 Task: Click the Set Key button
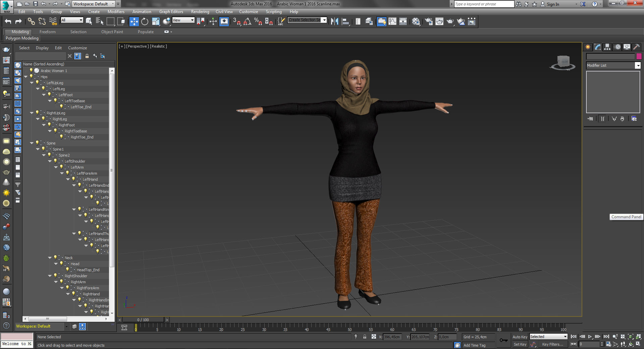(x=520, y=344)
